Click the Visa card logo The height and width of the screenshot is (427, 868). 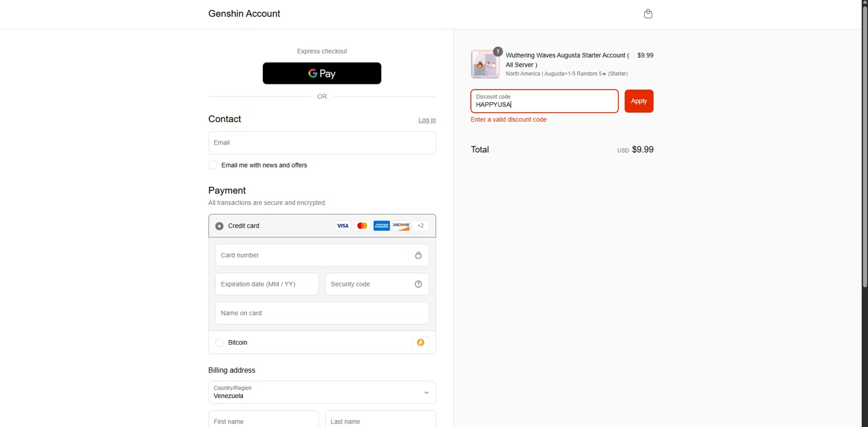coord(343,226)
